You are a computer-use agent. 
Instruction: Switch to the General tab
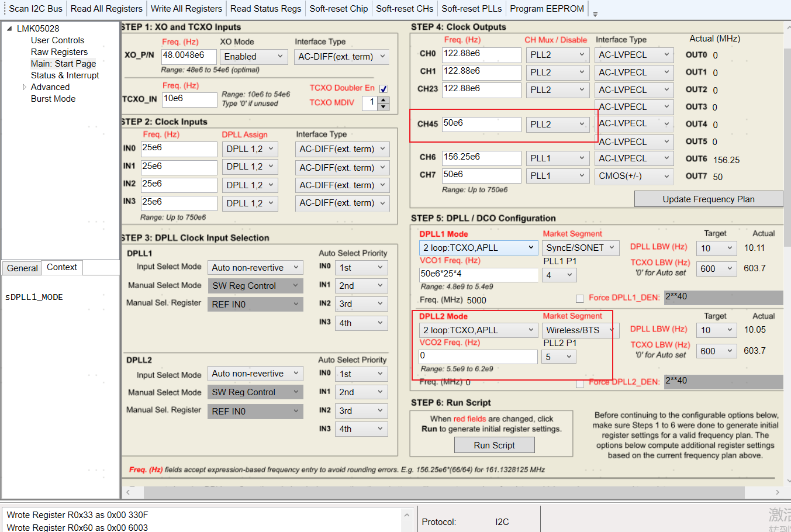coord(22,268)
